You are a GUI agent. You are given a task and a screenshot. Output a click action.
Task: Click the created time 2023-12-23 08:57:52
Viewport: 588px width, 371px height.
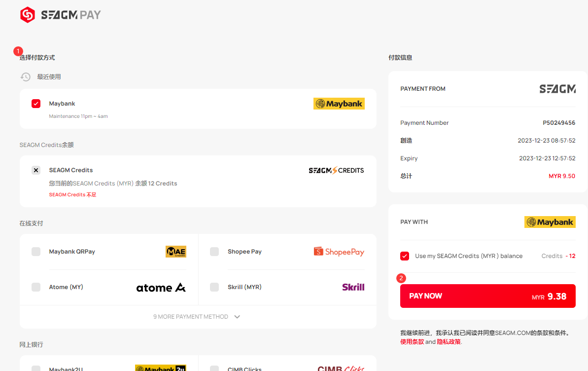point(547,141)
